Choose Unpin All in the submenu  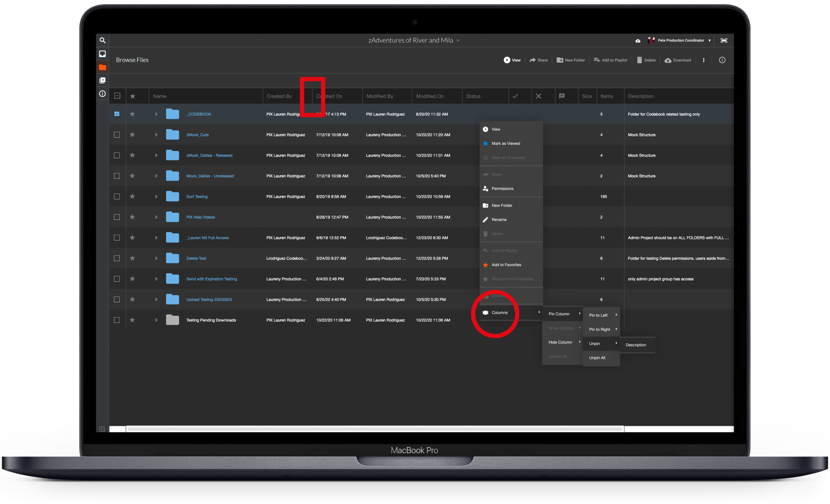tap(597, 358)
